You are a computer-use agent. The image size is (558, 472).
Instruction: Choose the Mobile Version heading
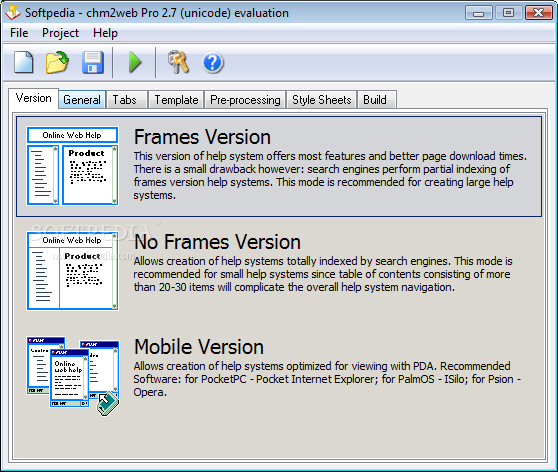pos(199,347)
